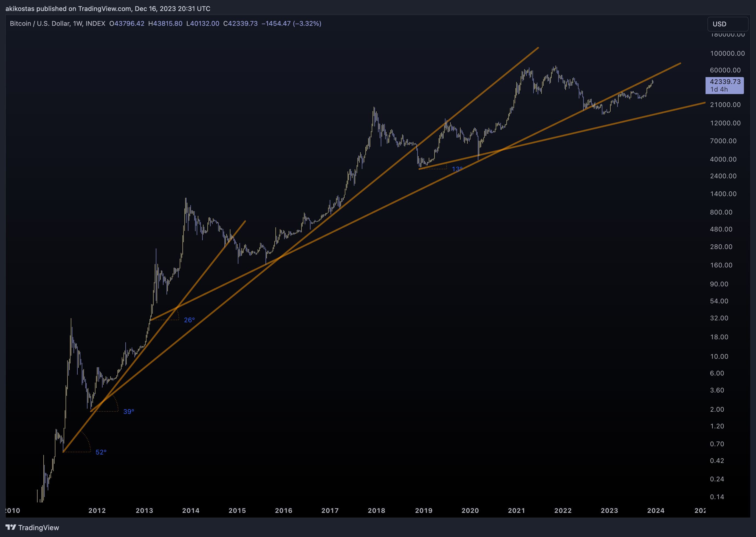Click the 800.00 price scale label

click(x=721, y=212)
